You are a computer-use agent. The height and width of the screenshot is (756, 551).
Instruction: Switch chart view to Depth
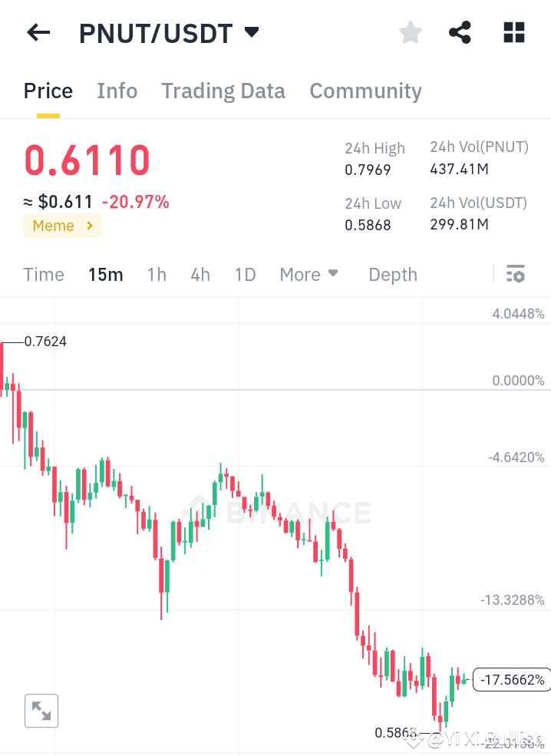click(392, 274)
